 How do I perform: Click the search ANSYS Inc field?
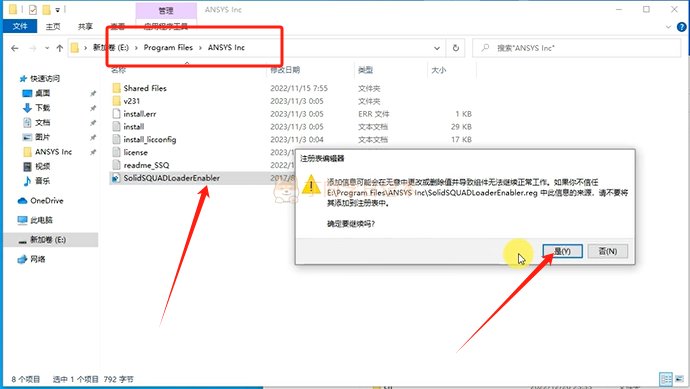[x=576, y=48]
